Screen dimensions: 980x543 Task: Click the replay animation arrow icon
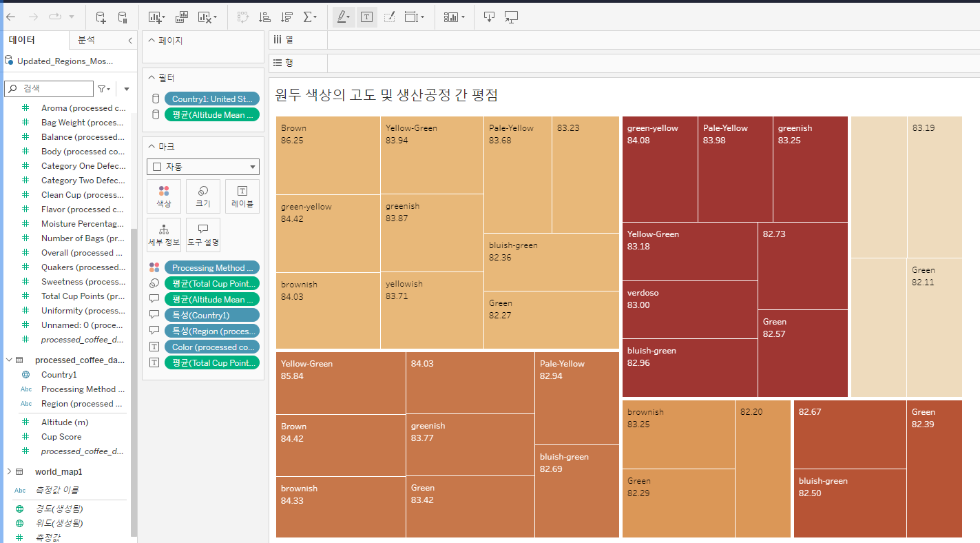[x=55, y=17]
